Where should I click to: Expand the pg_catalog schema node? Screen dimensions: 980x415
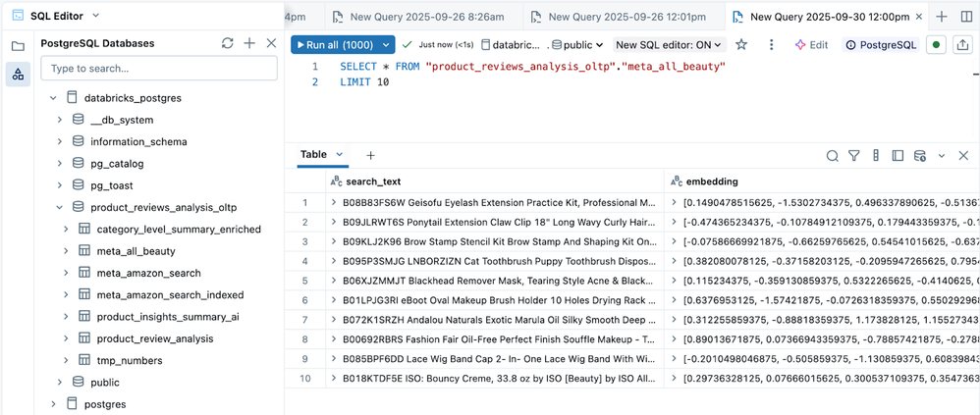[x=60, y=164]
